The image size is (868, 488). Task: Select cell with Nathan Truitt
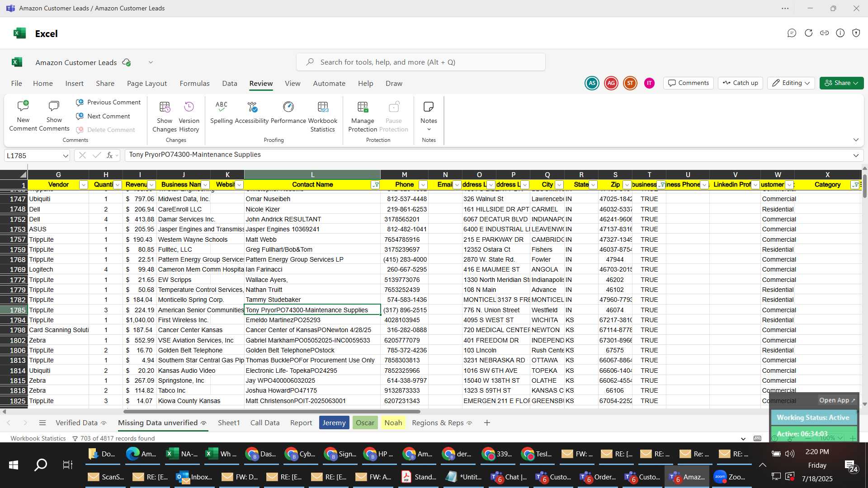tap(312, 290)
